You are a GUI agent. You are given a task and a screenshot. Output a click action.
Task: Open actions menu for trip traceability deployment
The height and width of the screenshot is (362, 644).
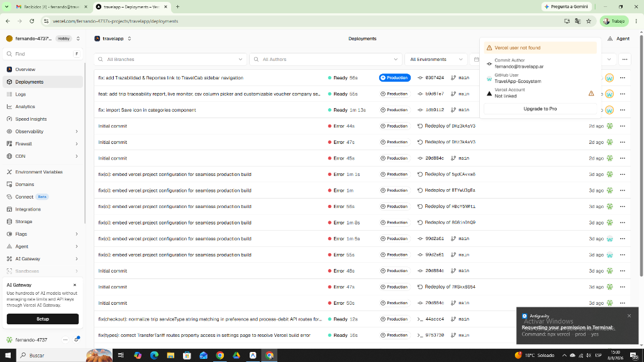tap(623, 94)
